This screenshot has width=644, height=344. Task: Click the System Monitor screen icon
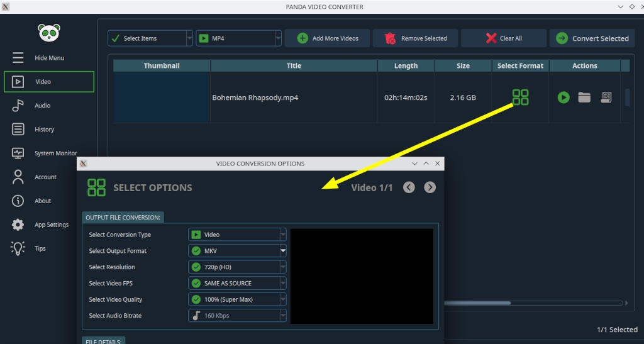click(x=18, y=153)
